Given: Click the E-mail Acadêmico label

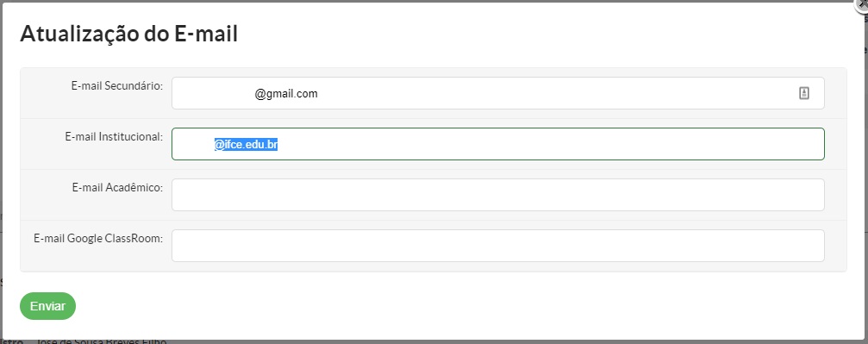Looking at the screenshot, I should 117,188.
